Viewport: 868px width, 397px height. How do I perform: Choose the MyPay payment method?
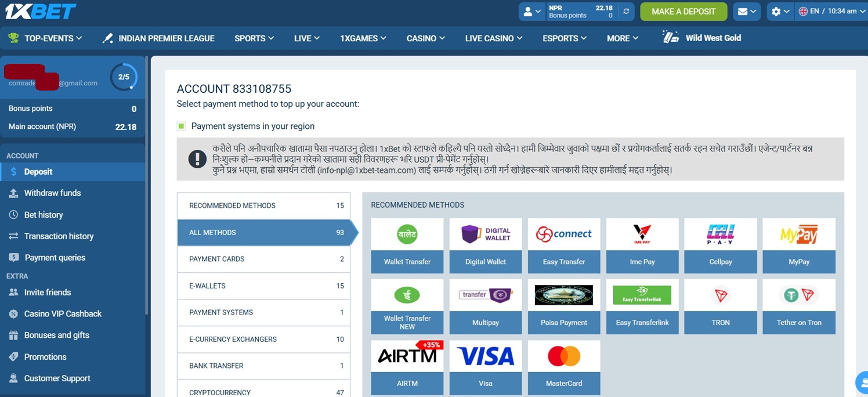tap(799, 246)
